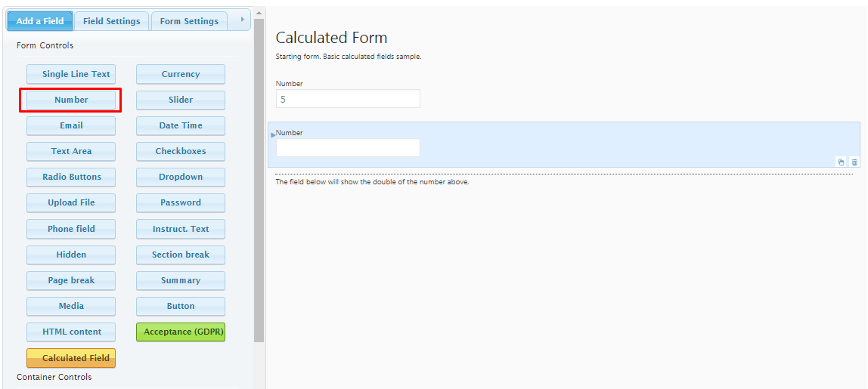This screenshot has width=868, height=389.
Task: Add a Dropdown field
Action: (181, 177)
